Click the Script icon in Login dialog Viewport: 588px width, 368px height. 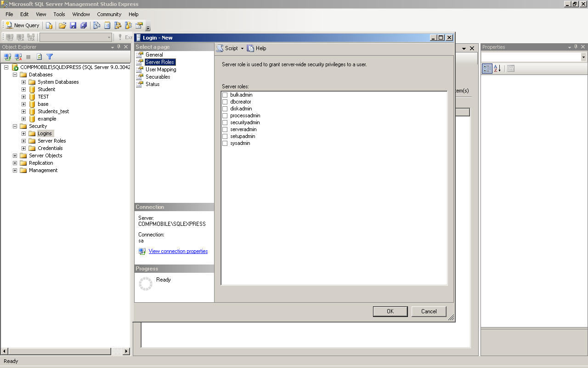(x=220, y=48)
